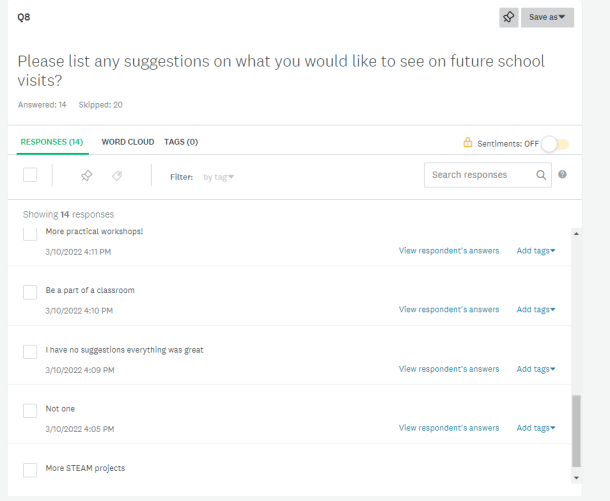Click the Search responses input field
This screenshot has height=501, width=610.
[x=480, y=175]
